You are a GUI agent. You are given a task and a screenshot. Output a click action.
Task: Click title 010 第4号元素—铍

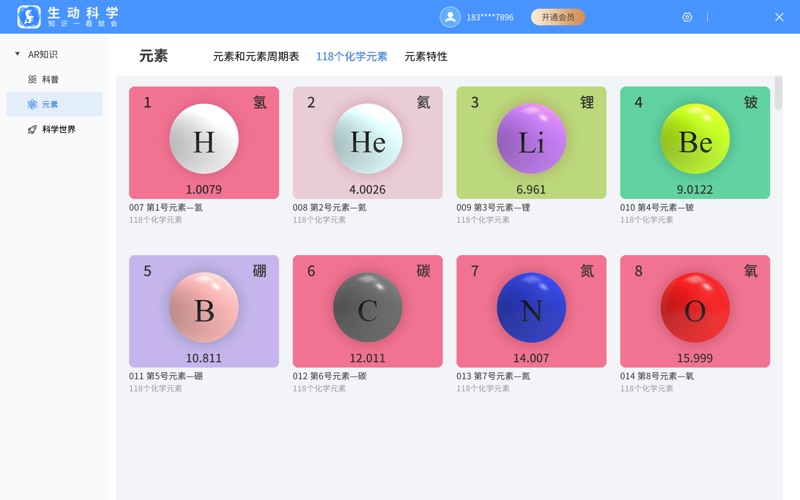[657, 208]
